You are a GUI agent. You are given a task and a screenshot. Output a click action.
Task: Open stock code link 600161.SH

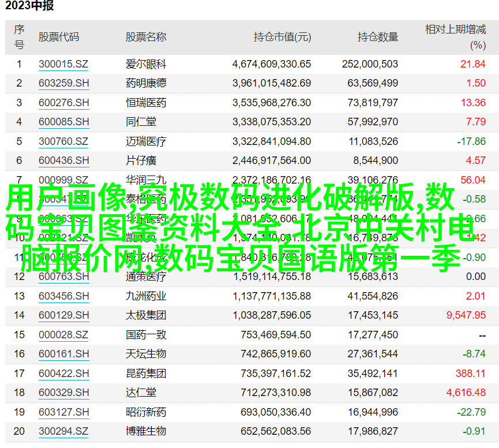pyautogui.click(x=63, y=354)
